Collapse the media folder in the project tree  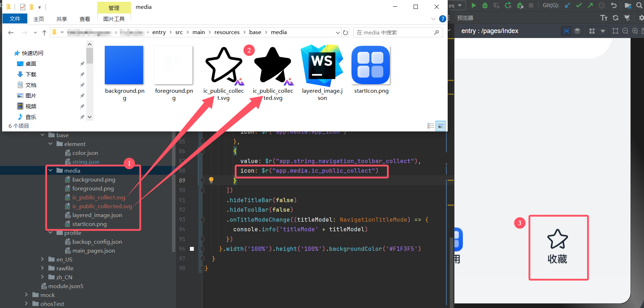(50, 171)
